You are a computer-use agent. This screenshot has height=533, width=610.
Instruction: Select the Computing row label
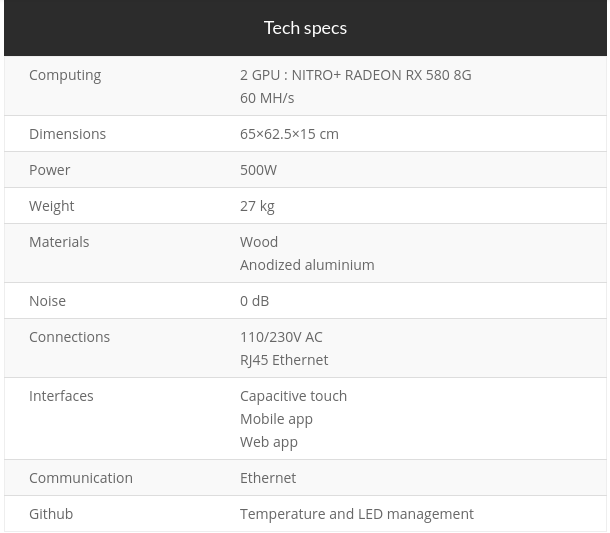[x=65, y=75]
